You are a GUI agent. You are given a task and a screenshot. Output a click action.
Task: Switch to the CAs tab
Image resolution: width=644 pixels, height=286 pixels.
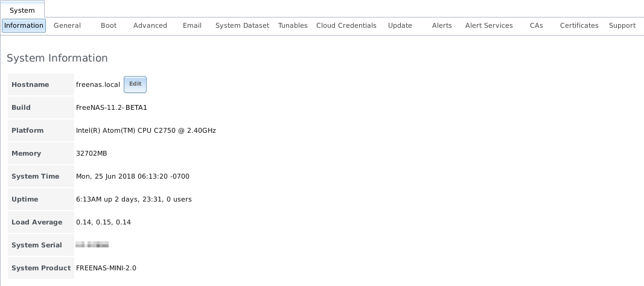(x=536, y=25)
